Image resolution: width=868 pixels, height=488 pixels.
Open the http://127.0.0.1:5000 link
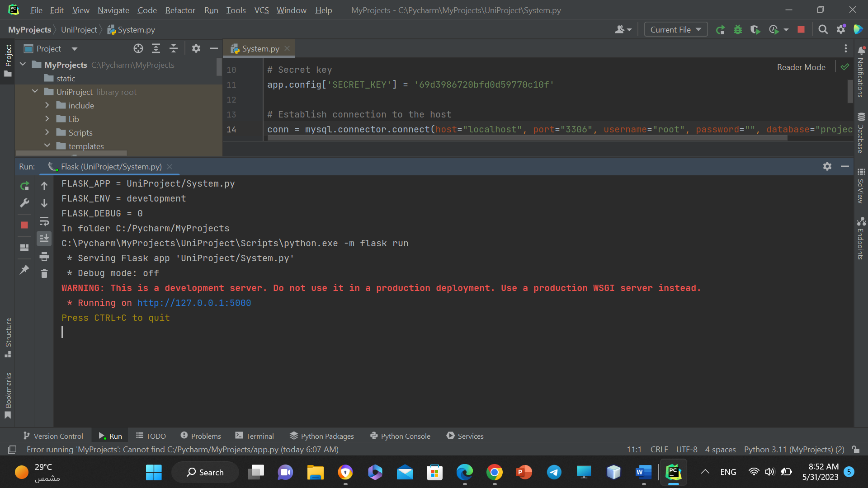pyautogui.click(x=194, y=303)
